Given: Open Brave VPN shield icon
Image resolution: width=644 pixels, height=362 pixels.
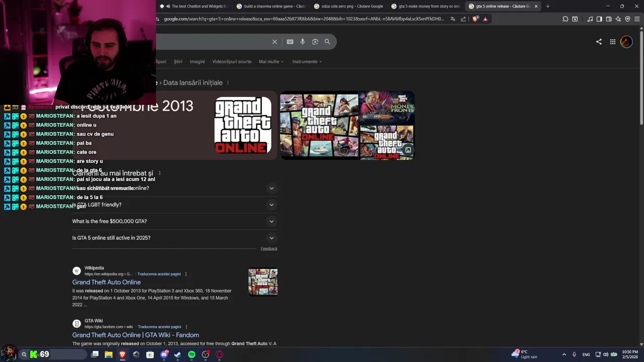Looking at the screenshot, I should point(627,19).
